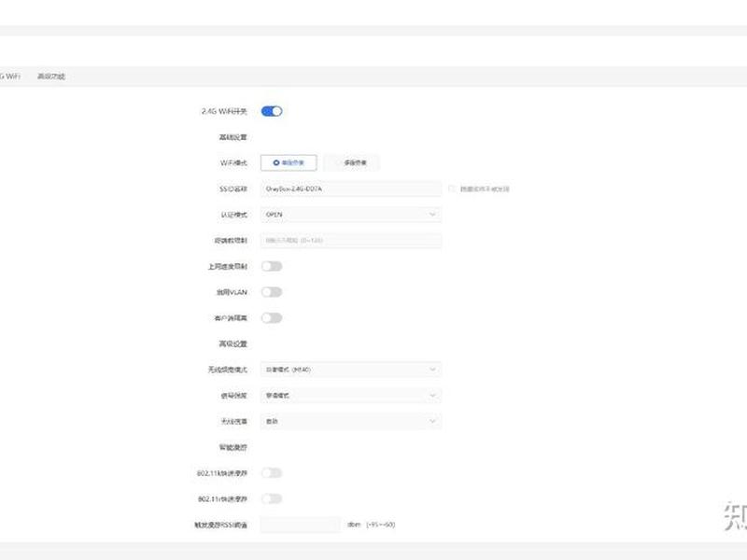Open the wireless bandwidth mode dropdown (HT40)

[x=351, y=369]
